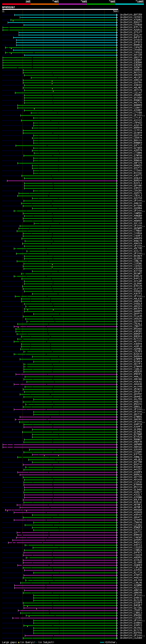The image size is (146, 644).
Task: Click the white query sequence ruler bar
Action: pos(60,9)
